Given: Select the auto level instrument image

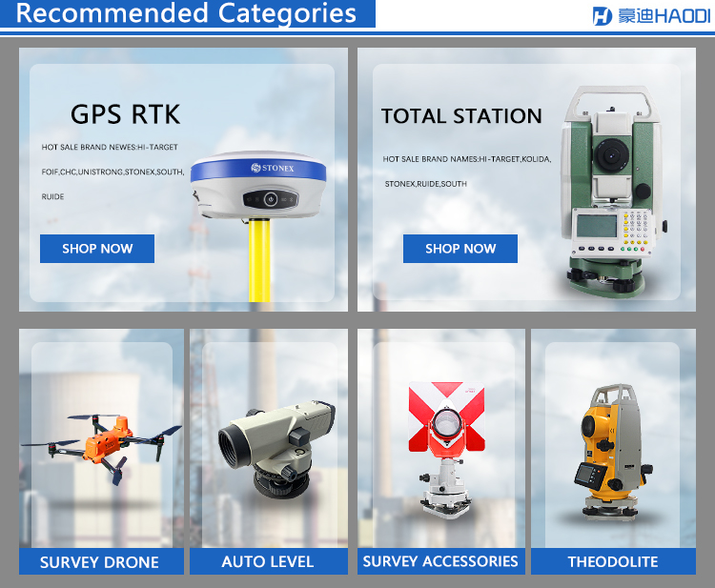Looking at the screenshot, I should pyautogui.click(x=276, y=449).
